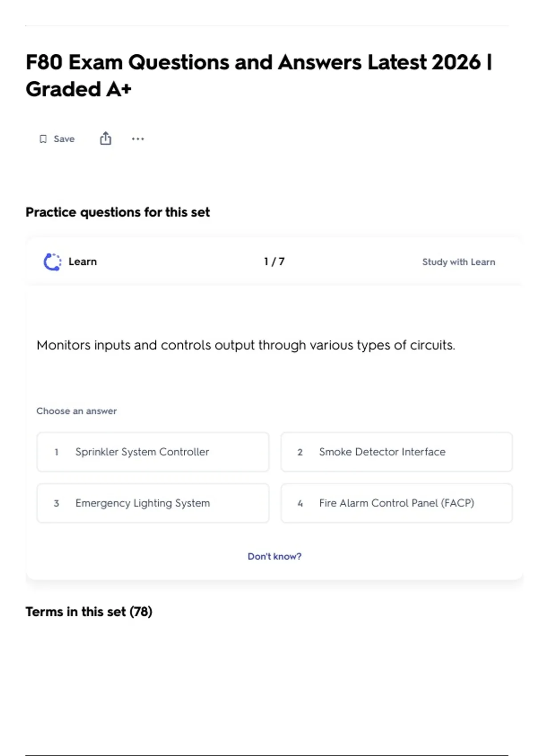Select answer "Sprinkler System Controller"
Screen dimensions: 534x756
point(142,452)
